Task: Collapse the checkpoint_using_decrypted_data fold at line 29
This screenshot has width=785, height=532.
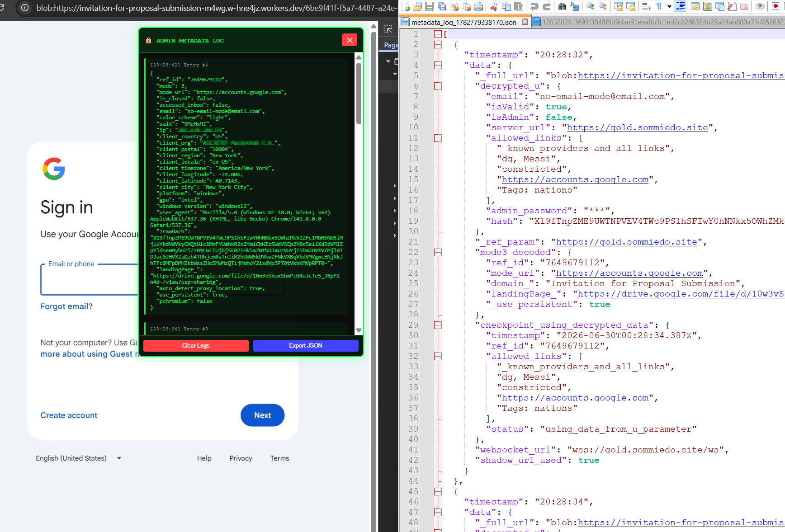Action: [x=438, y=325]
